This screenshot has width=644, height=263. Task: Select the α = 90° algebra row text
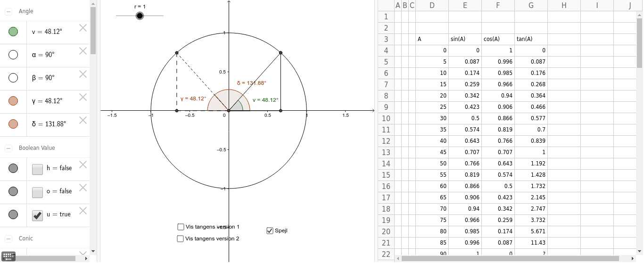tap(43, 55)
